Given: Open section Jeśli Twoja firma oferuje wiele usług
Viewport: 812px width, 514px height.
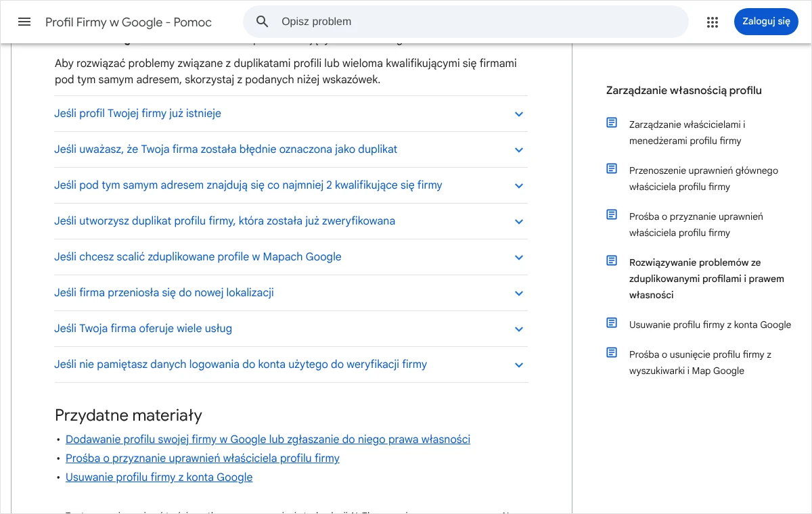Looking at the screenshot, I should 291,329.
